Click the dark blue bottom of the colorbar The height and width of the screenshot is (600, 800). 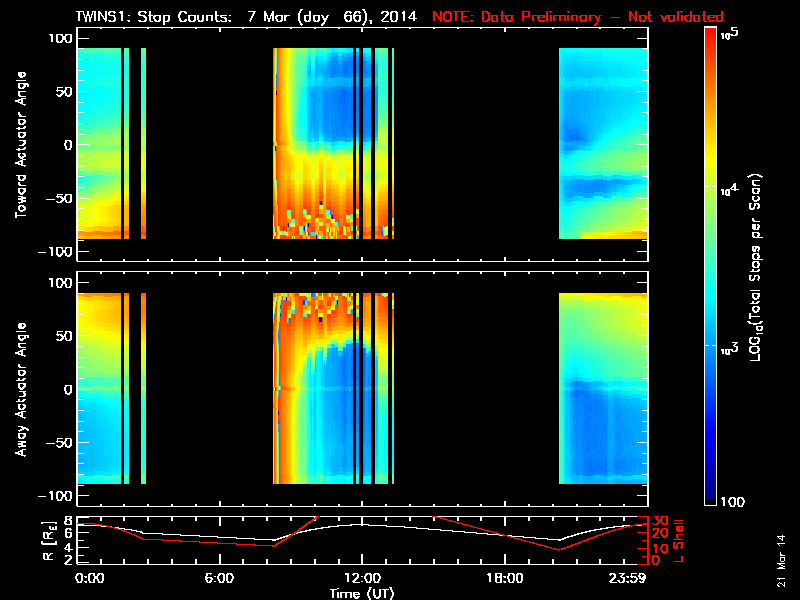(711, 495)
